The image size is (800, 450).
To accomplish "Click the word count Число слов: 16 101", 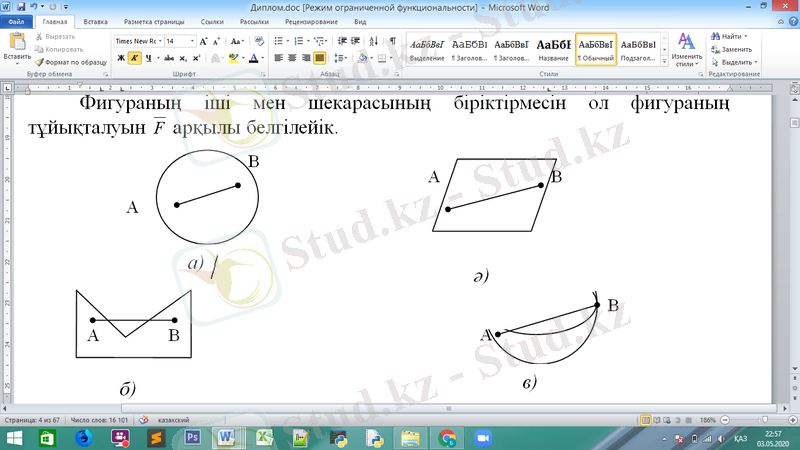I will [99, 420].
